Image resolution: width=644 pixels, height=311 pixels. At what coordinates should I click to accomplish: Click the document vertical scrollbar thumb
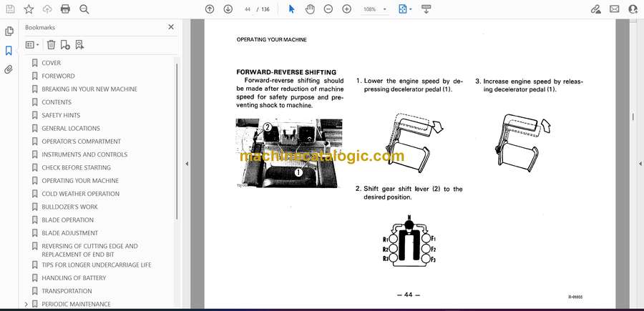click(x=633, y=117)
